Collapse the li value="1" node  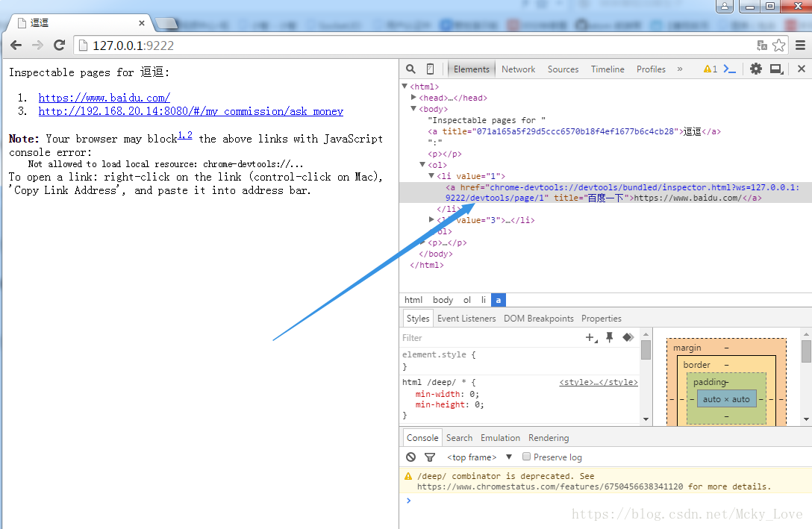[x=431, y=176]
